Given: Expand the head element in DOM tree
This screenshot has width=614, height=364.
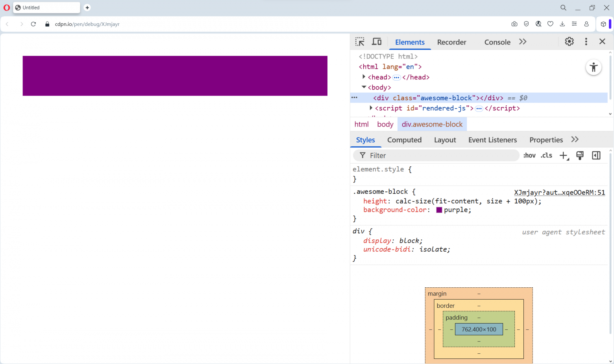Looking at the screenshot, I should tap(364, 77).
